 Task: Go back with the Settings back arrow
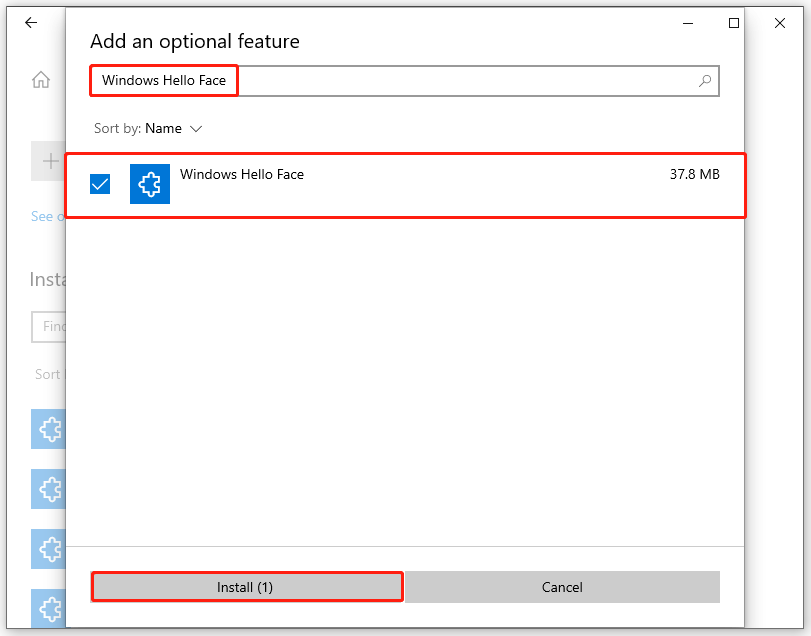pyautogui.click(x=31, y=22)
